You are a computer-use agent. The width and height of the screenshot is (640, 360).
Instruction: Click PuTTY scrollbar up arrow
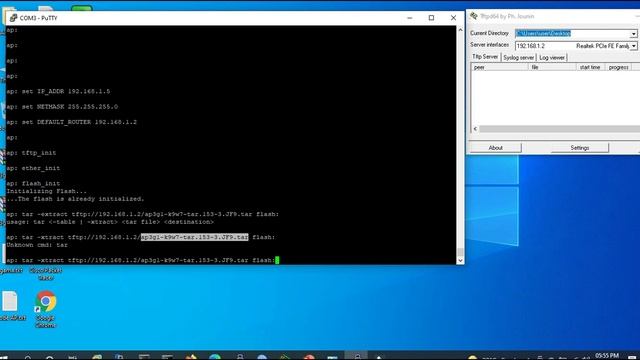click(x=460, y=30)
